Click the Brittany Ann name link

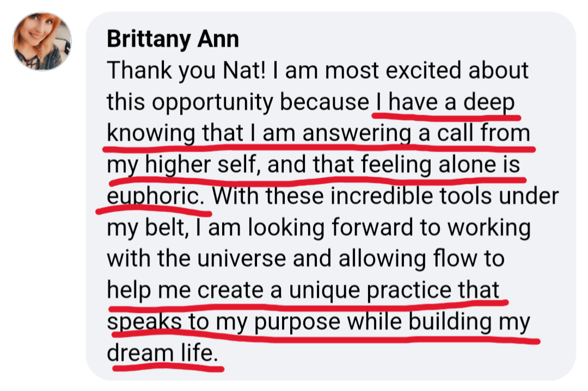coord(173,39)
